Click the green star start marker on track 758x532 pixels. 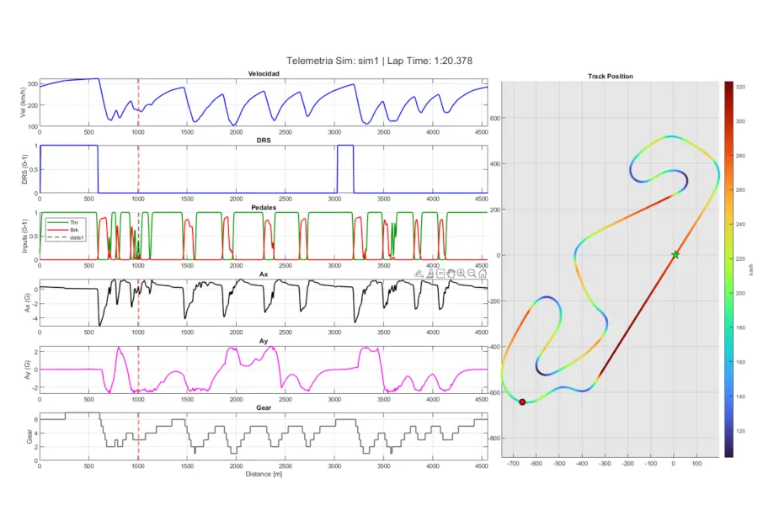(x=675, y=254)
